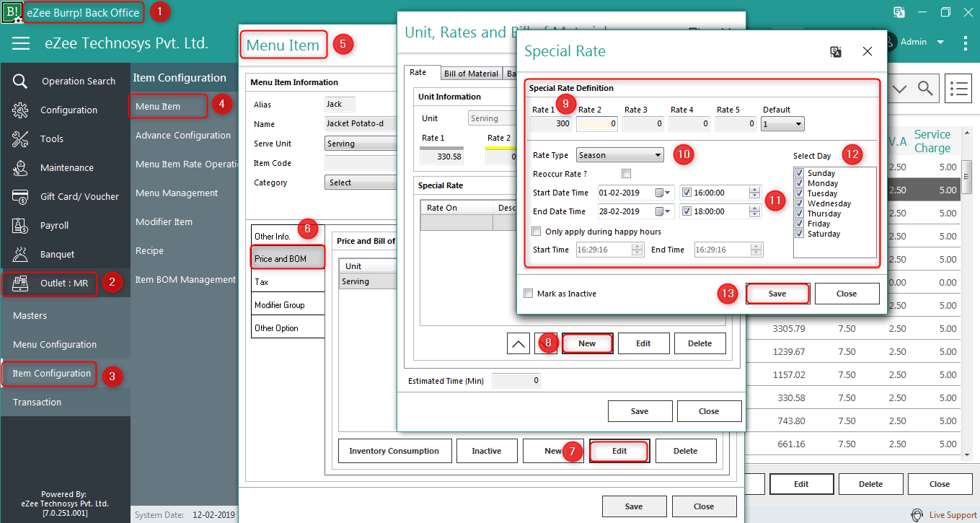This screenshot has height=523, width=980.
Task: Uncheck Sunday in Select Day list
Action: tap(800, 173)
